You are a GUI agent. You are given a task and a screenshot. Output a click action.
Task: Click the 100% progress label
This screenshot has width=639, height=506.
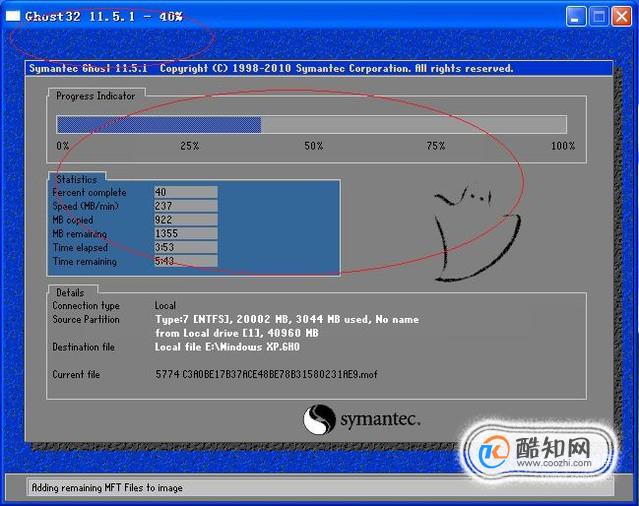click(x=563, y=146)
